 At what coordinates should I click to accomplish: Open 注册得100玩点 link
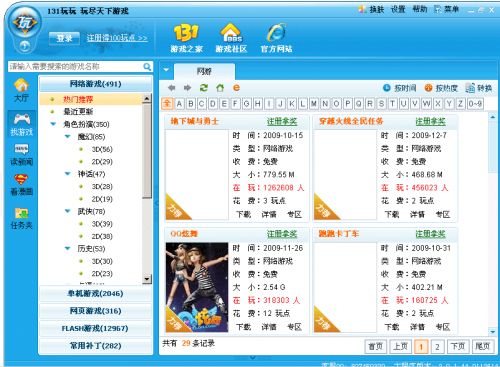(x=117, y=38)
